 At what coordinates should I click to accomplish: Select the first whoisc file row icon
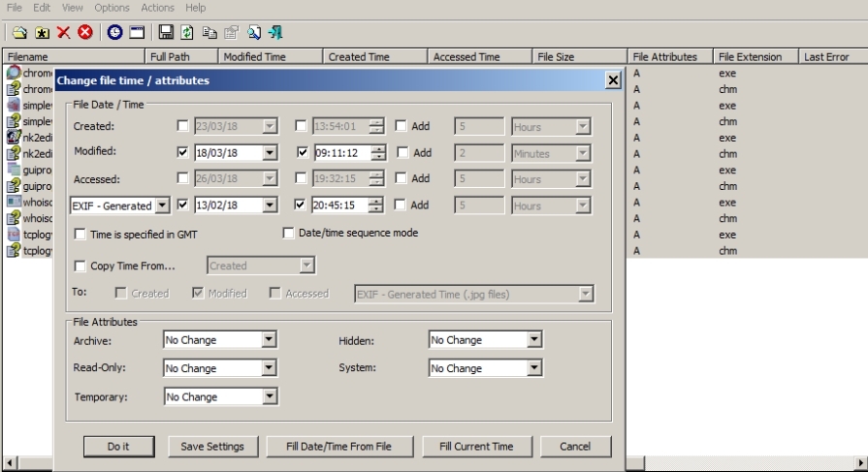pos(14,202)
